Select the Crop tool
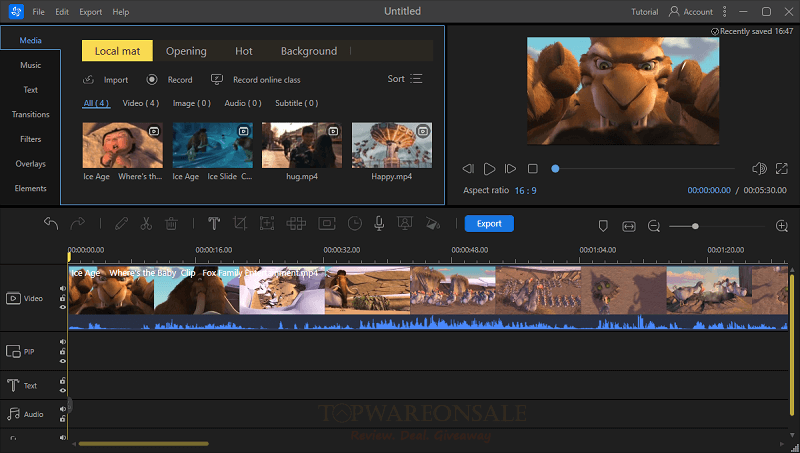The image size is (800, 453). [240, 223]
